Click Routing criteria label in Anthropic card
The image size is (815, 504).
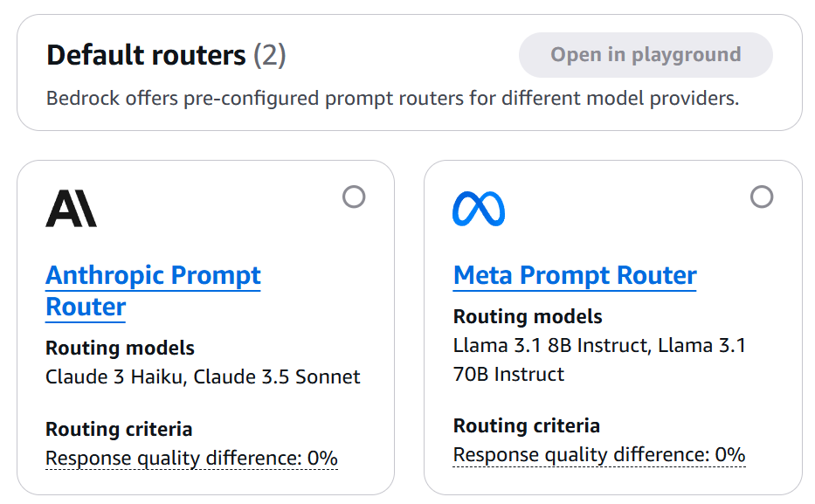[x=119, y=429]
